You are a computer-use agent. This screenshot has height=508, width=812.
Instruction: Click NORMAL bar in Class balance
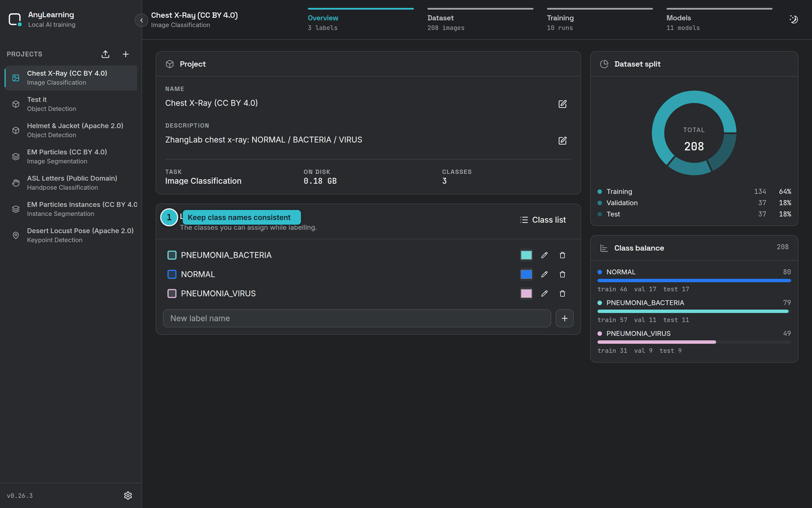694,280
